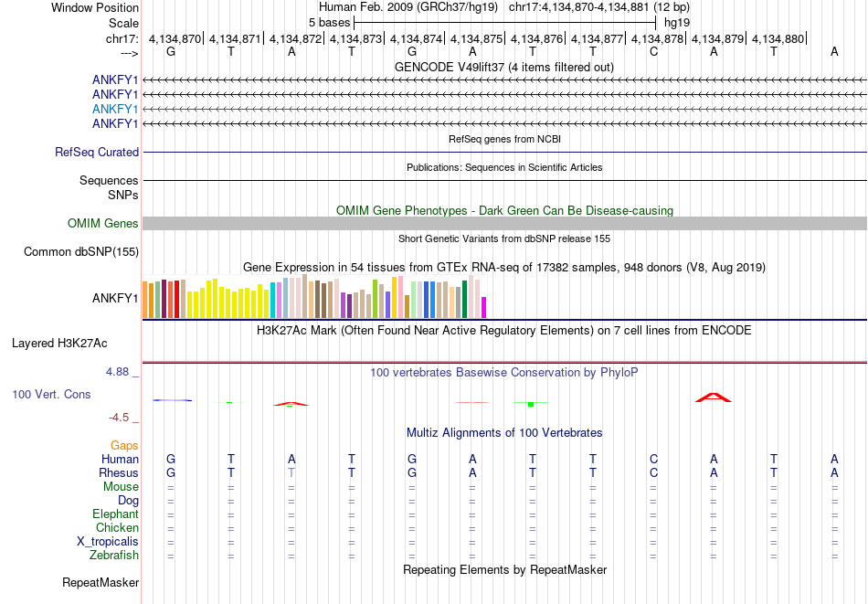Screen dimensions: 868x604
Task: Click the Elephant species row label
Action: (x=116, y=514)
